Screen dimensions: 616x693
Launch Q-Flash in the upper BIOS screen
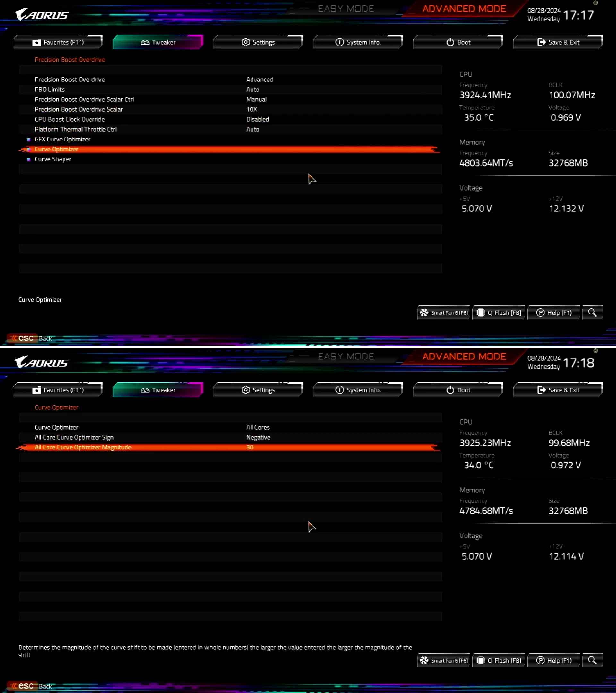coord(499,312)
